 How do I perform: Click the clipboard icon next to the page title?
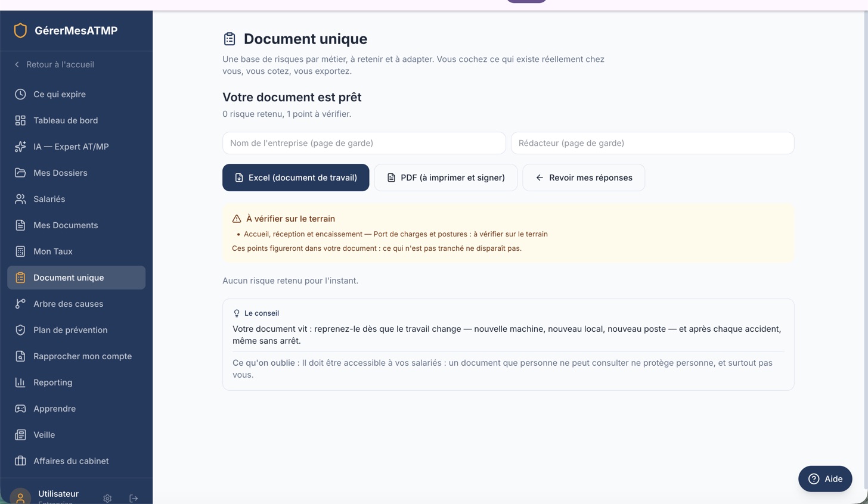pyautogui.click(x=230, y=39)
